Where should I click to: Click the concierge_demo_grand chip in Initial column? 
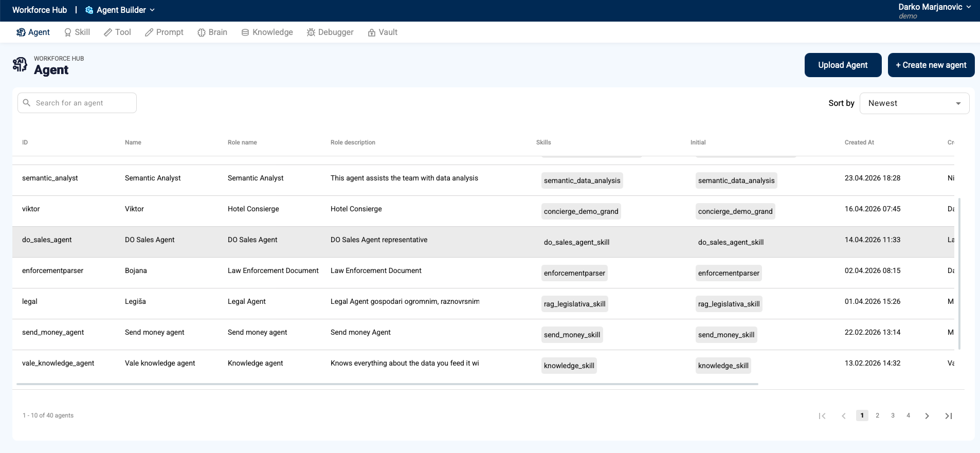coord(735,211)
